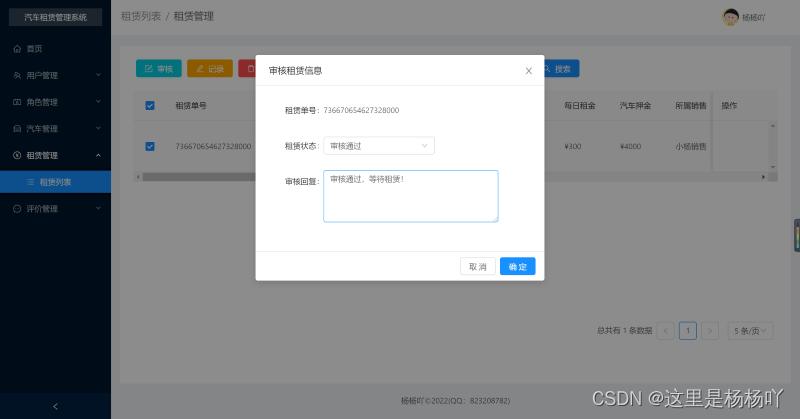Click the chevron on 用户管理
The height and width of the screenshot is (419, 800).
(98, 75)
